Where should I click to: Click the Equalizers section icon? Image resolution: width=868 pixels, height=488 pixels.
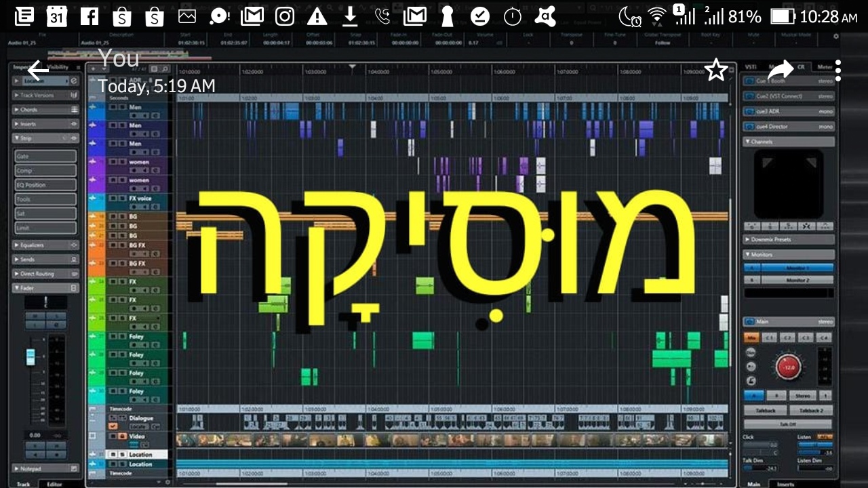pos(75,245)
